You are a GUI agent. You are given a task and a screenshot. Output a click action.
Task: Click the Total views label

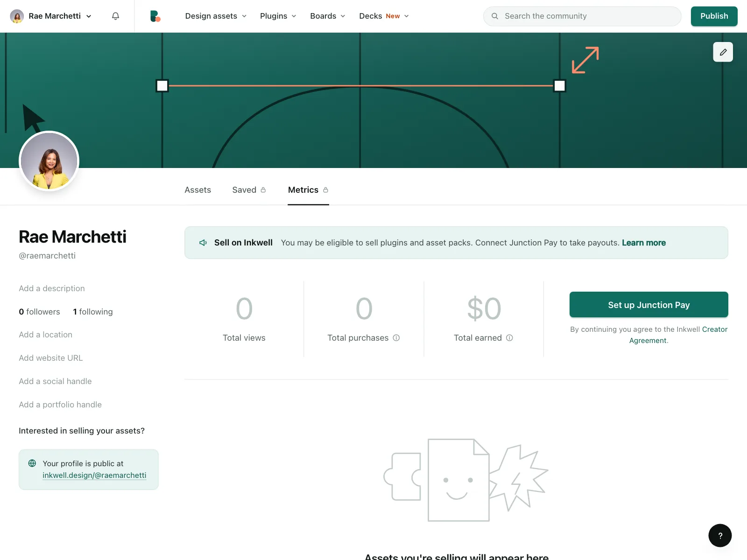pyautogui.click(x=244, y=338)
